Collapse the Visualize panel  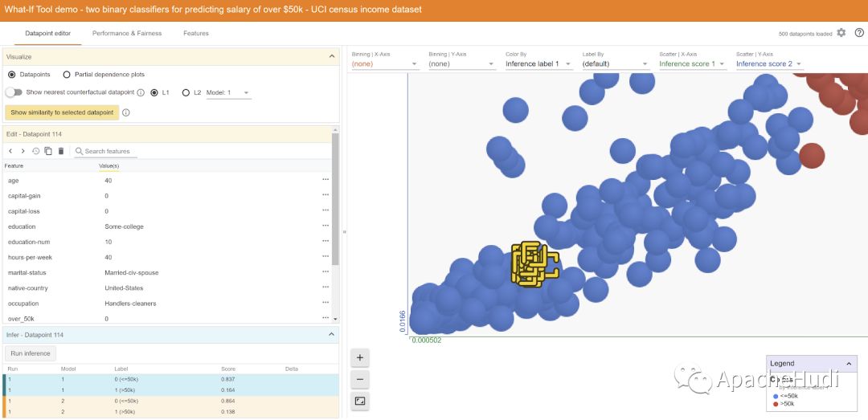(x=332, y=56)
